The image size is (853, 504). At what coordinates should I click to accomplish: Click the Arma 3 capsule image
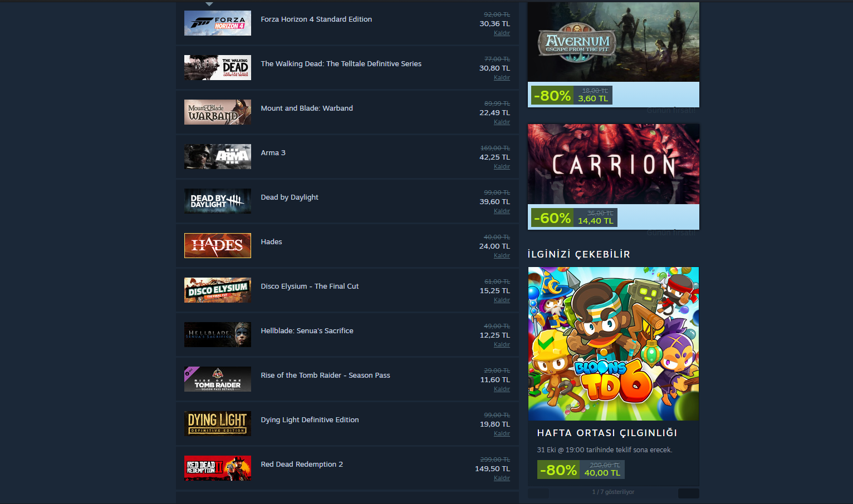217,156
